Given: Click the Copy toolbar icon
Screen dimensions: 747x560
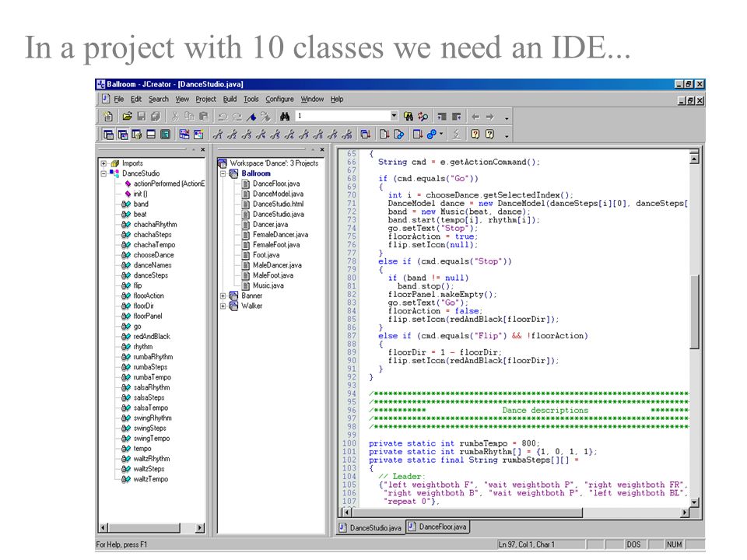Looking at the screenshot, I should point(189,116).
